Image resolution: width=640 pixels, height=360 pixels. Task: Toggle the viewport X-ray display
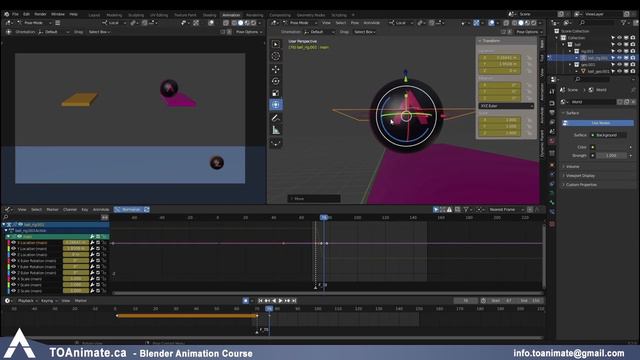click(506, 23)
